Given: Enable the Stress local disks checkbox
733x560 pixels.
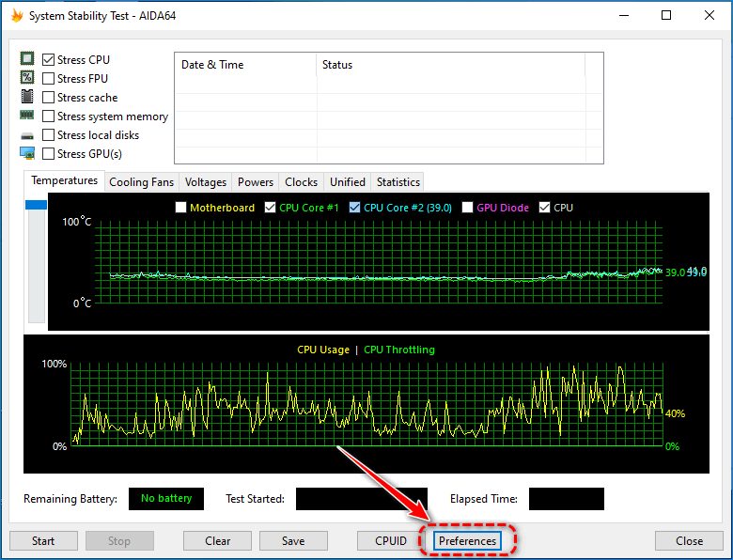Looking at the screenshot, I should (48, 134).
